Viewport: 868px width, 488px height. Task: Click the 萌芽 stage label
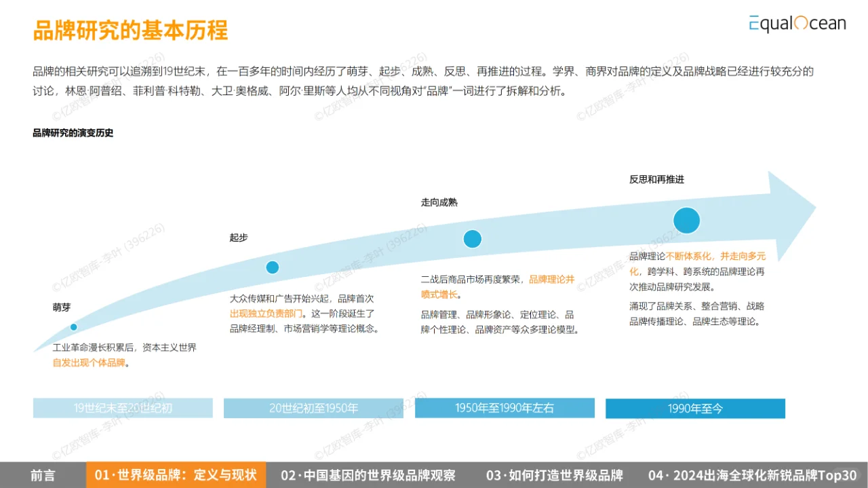pos(62,307)
